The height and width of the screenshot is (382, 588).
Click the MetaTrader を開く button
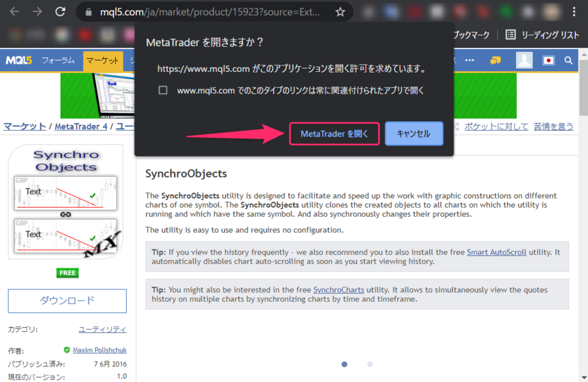click(334, 134)
